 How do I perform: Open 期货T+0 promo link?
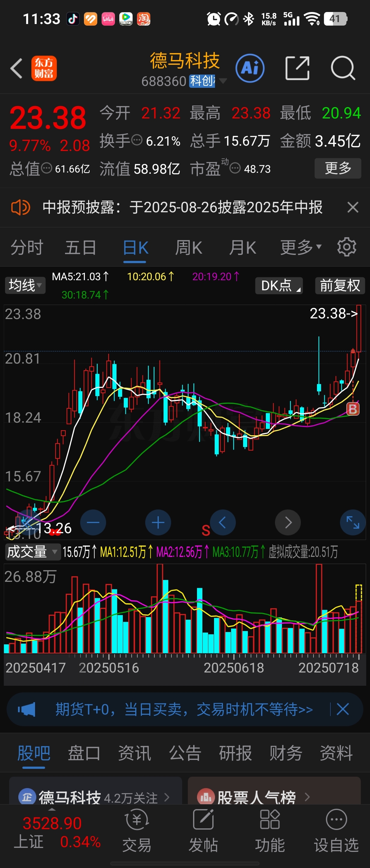pos(184,709)
